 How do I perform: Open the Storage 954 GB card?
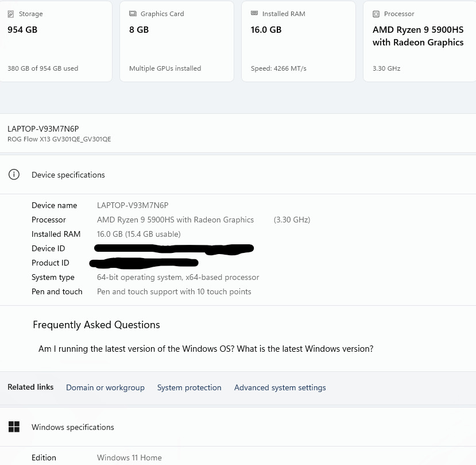coord(55,41)
